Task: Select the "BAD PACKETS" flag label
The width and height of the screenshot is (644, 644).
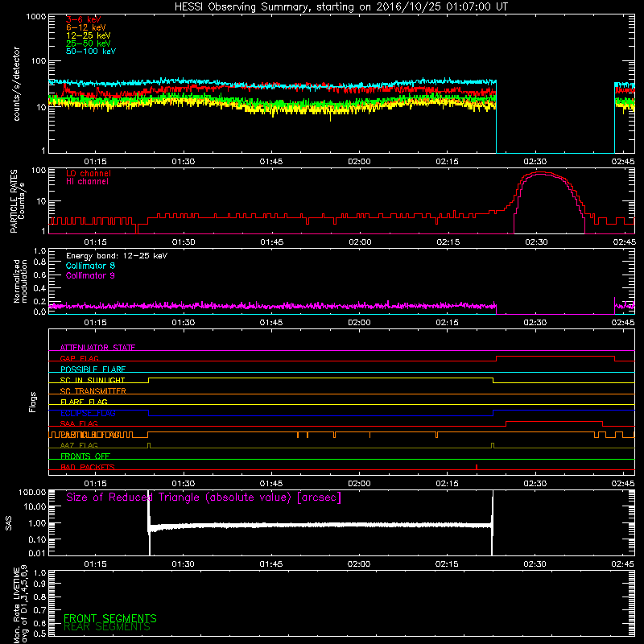Action: (88, 467)
